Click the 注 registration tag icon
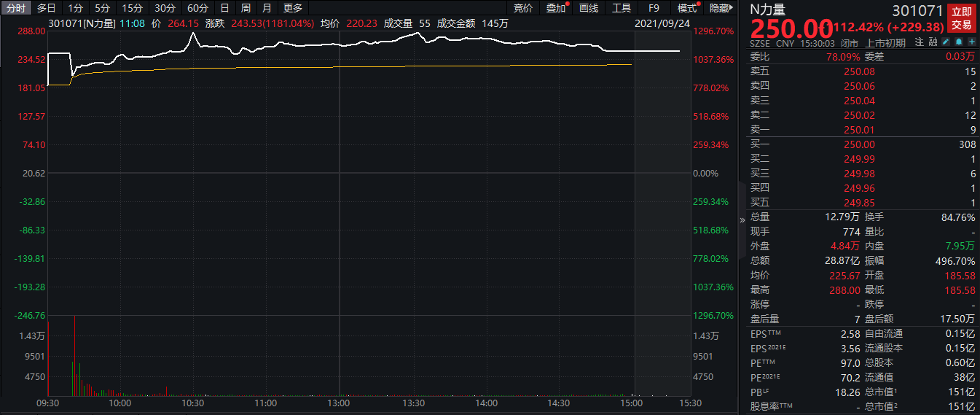 pos(920,43)
